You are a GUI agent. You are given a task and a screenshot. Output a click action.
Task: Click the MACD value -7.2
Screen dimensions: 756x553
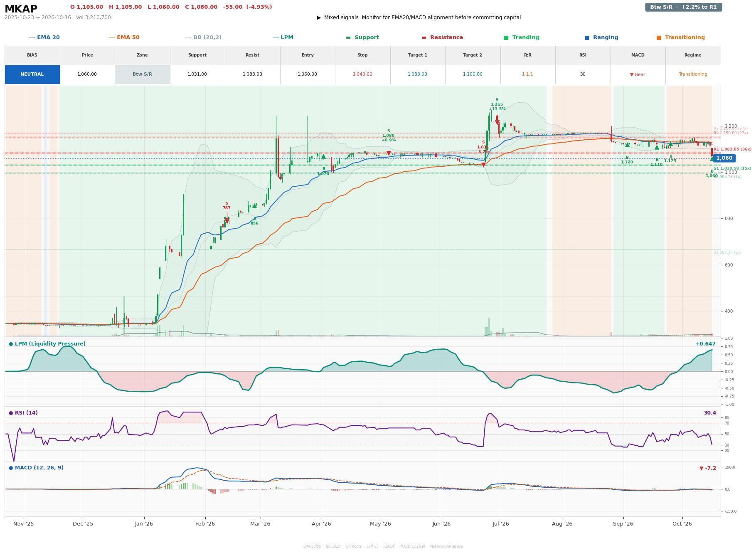708,468
